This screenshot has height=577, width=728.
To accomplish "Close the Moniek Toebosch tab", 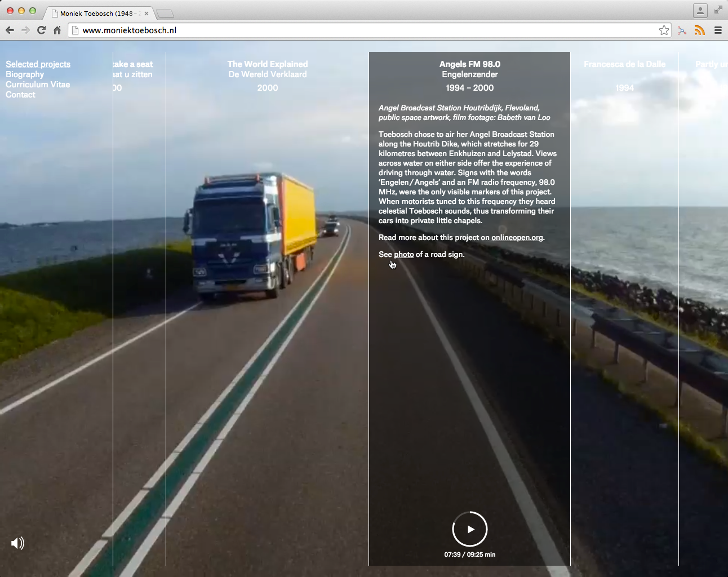I will point(147,14).
